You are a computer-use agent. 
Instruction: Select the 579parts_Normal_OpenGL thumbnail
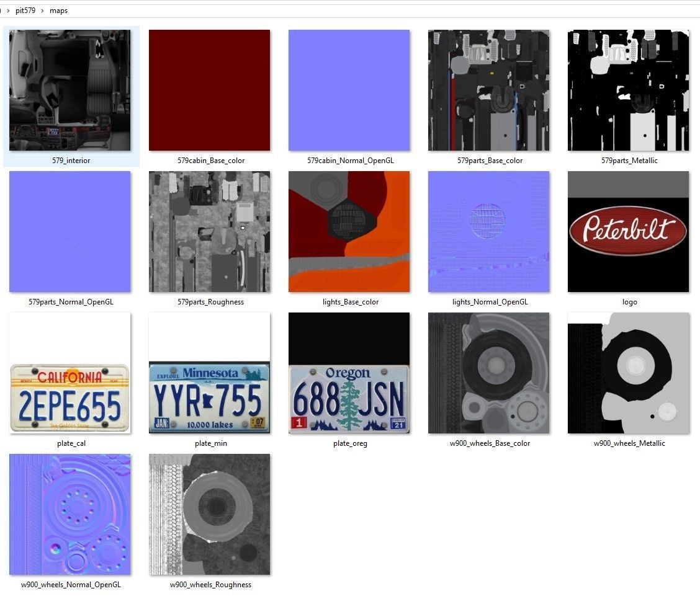pos(70,231)
